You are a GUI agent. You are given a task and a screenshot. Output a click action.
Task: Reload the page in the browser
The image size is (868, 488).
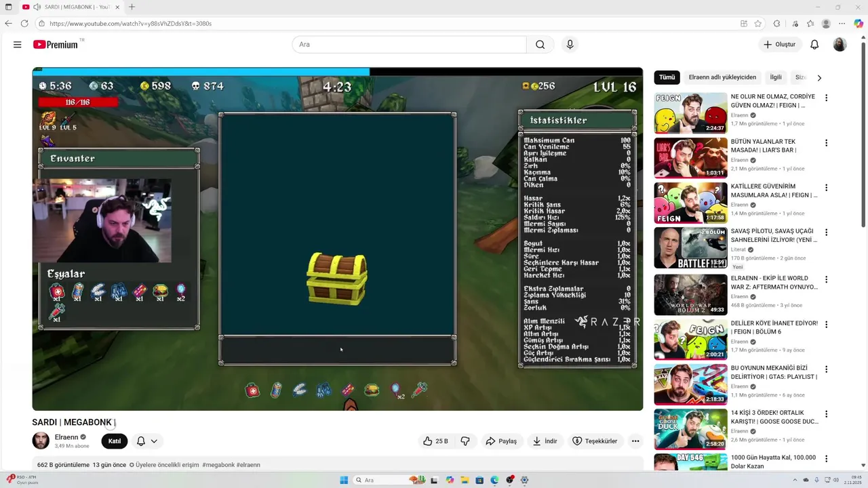click(24, 23)
